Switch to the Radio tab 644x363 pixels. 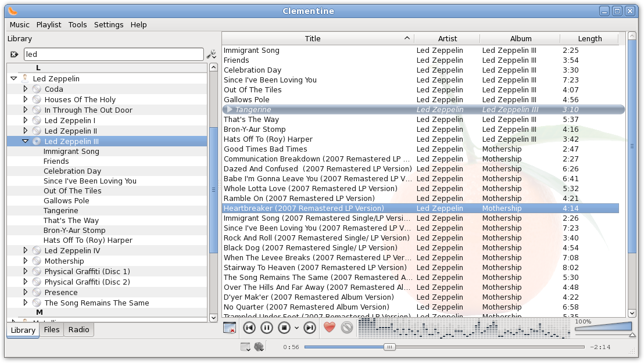79,330
